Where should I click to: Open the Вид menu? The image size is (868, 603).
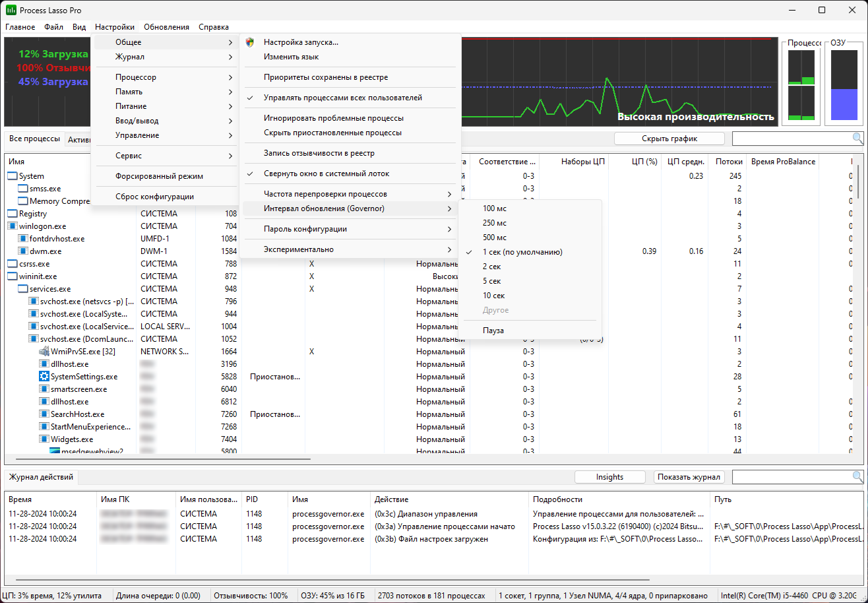pos(79,27)
